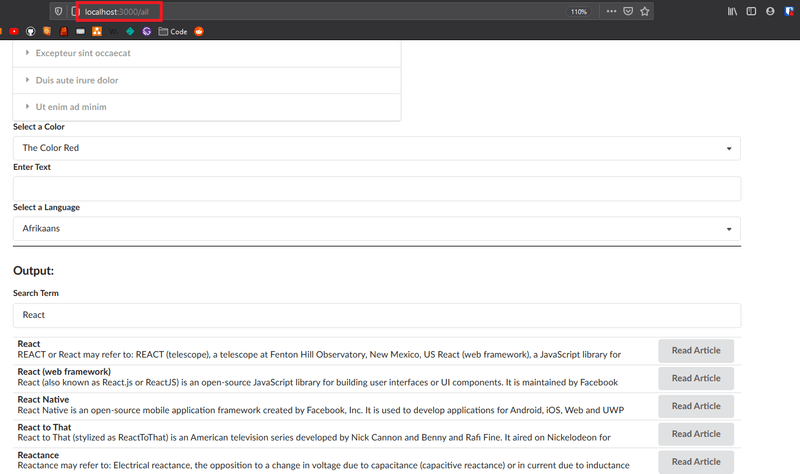
Task: Bookmark this page with the star icon
Action: (x=645, y=11)
